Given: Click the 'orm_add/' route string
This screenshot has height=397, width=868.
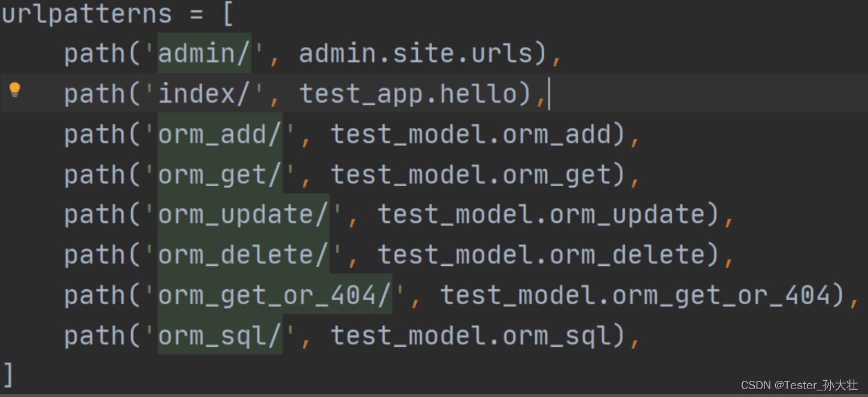Looking at the screenshot, I should coord(220,134).
